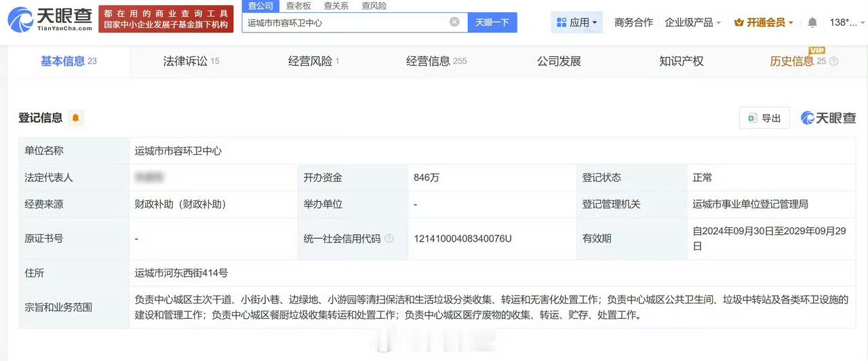Open the 法律诉讼 tab

tap(191, 61)
